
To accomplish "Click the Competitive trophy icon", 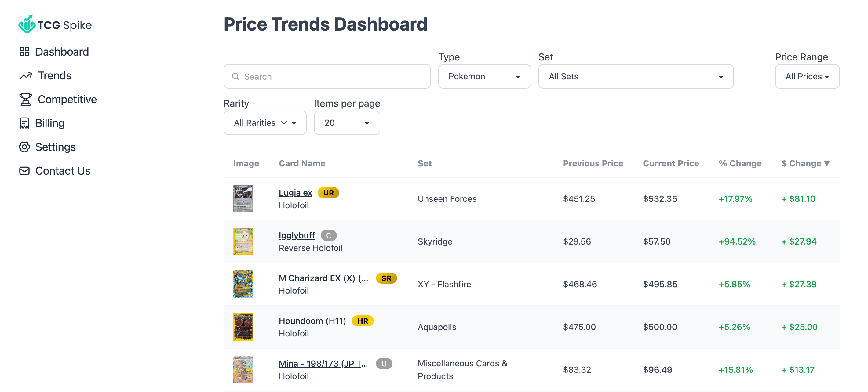I will click(26, 99).
